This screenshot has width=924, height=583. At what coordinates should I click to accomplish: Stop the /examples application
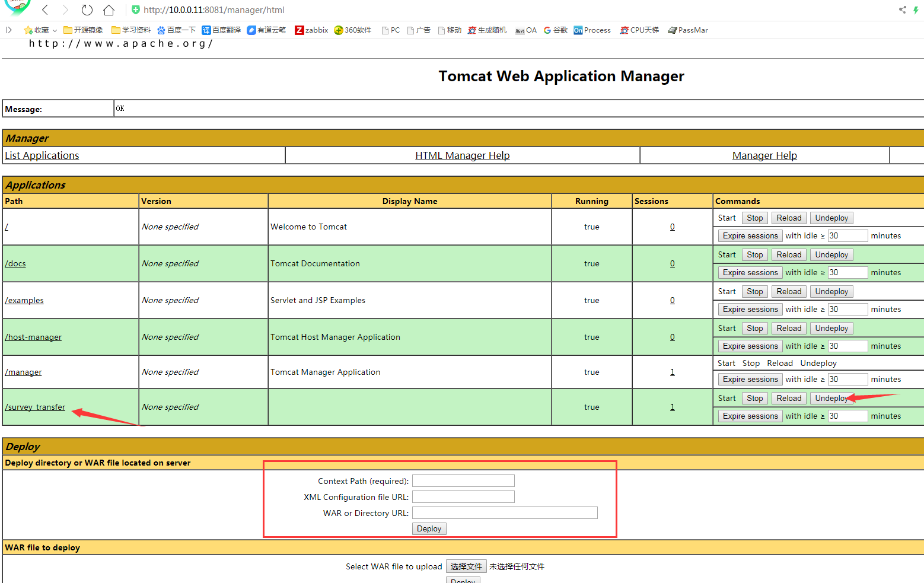(754, 291)
